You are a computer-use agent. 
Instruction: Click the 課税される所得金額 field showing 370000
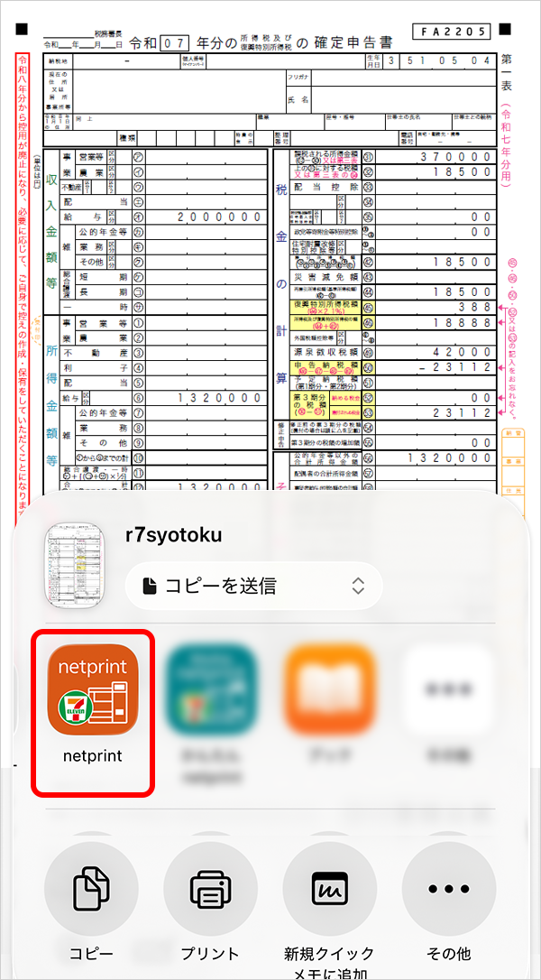pos(436,156)
